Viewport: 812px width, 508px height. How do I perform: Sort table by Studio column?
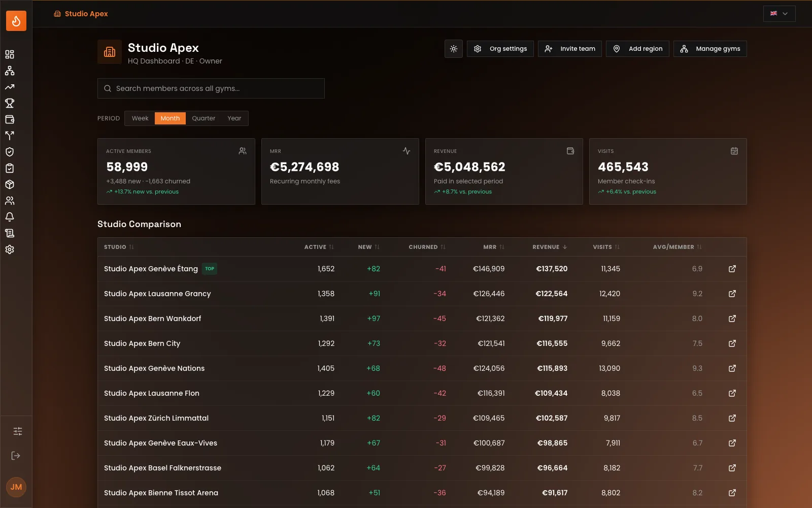[119, 247]
